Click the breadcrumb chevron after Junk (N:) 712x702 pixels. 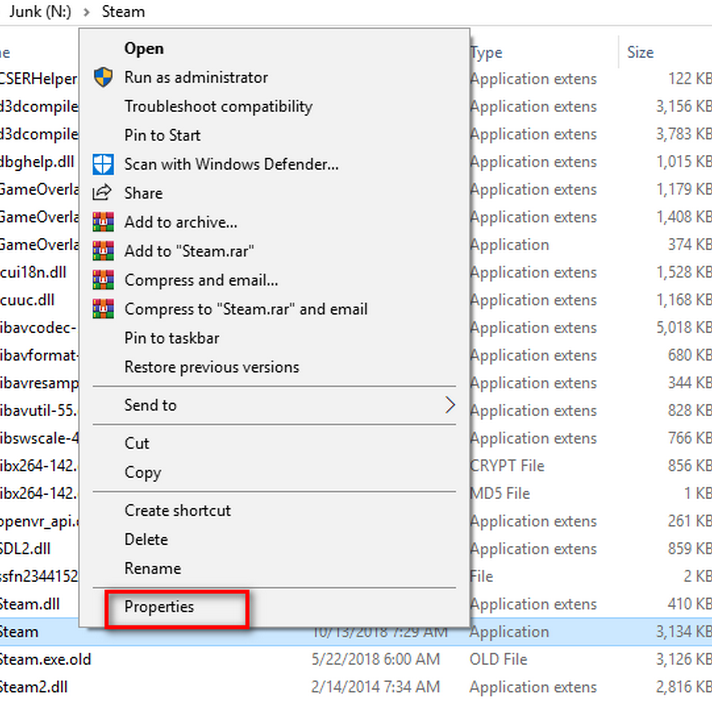click(86, 12)
